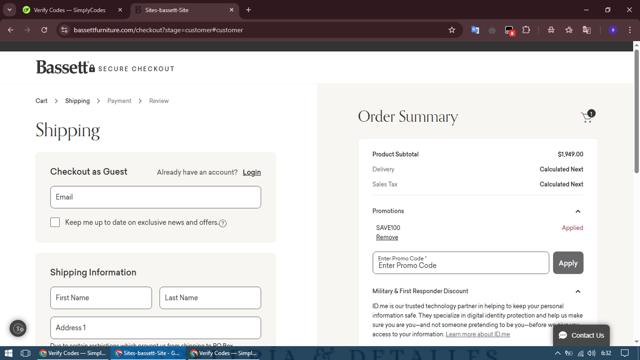
Task: Open the Extensions puzzle icon
Action: (x=527, y=30)
